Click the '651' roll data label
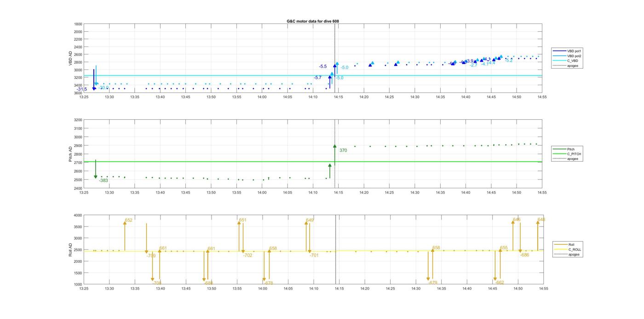 (242, 220)
